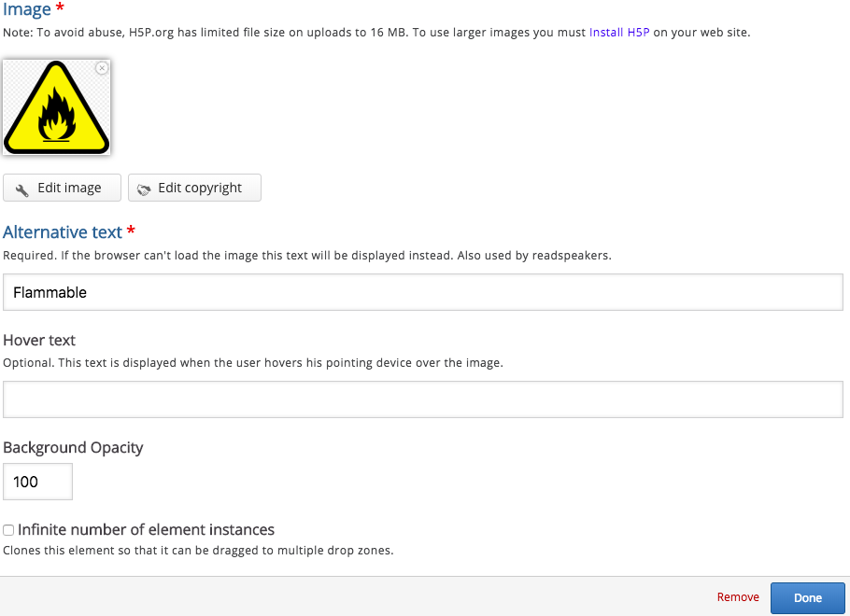Screen dimensions: 850x616
Task: Enable Infinite number of element instances checkbox
Action: 8,530
